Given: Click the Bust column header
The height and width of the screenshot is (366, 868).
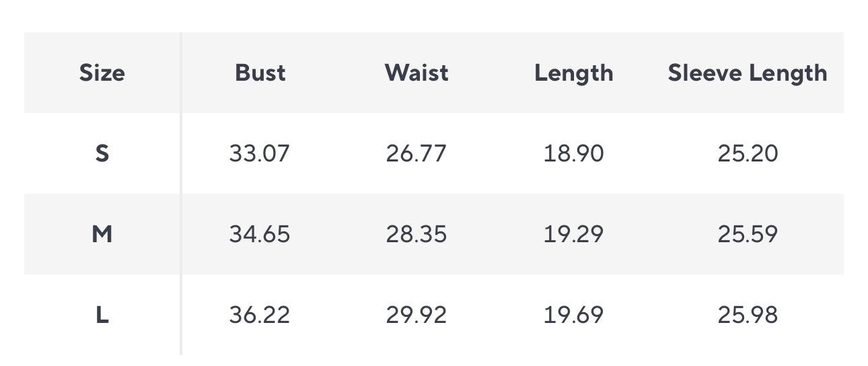Looking at the screenshot, I should 260,73.
